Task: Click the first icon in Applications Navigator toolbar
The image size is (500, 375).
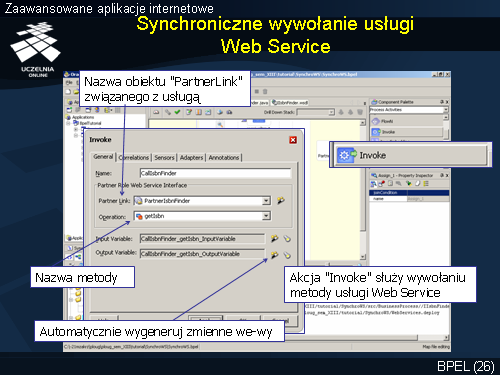Action: pyautogui.click(x=69, y=110)
